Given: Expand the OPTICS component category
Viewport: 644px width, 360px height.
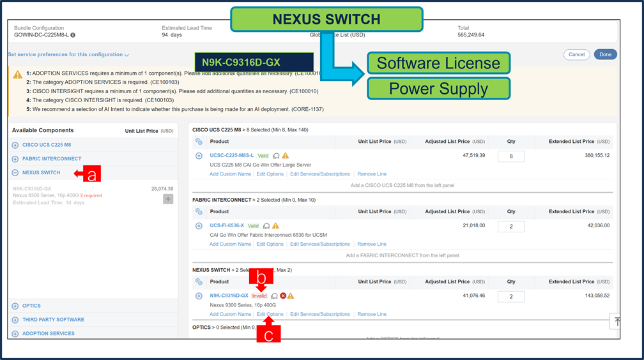Looking at the screenshot, I should pos(15,306).
